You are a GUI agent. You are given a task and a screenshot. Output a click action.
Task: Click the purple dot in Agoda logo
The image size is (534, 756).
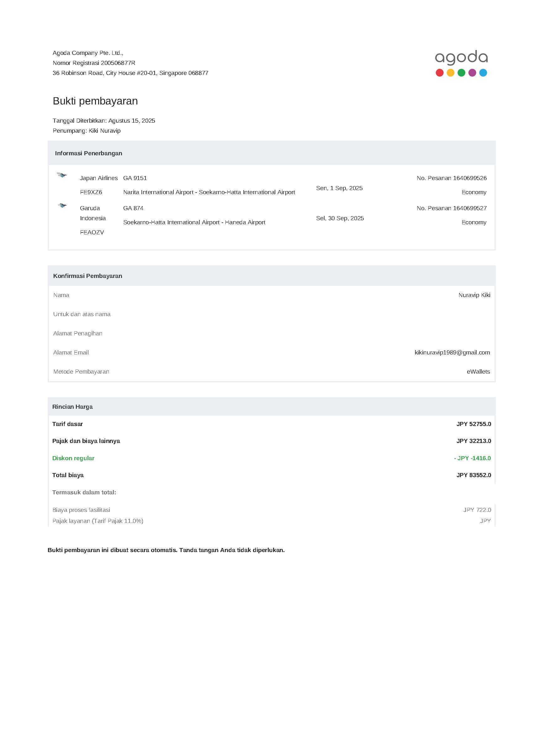472,73
